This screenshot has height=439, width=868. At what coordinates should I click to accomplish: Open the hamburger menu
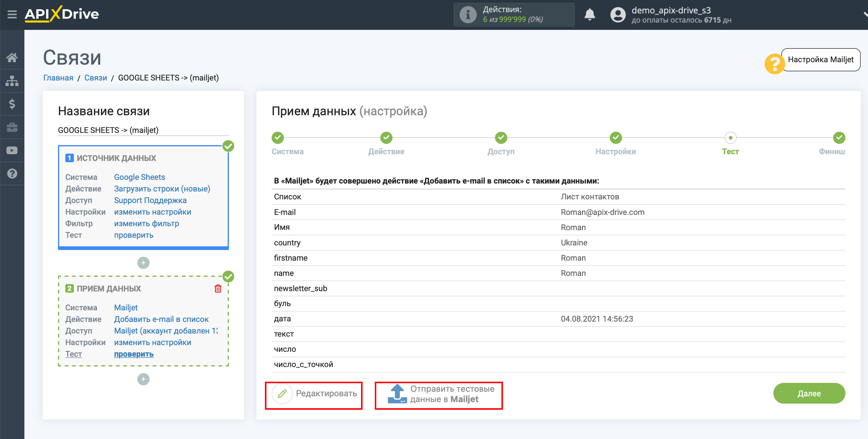[x=12, y=14]
